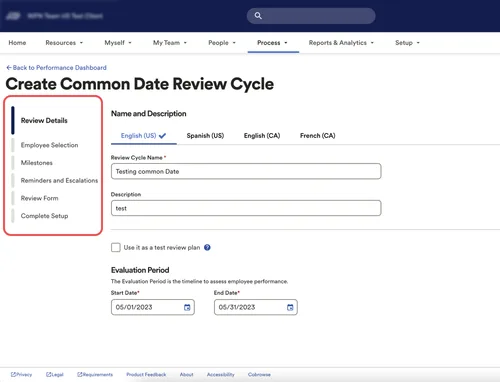Click the ADP logo in header

pos(14,16)
